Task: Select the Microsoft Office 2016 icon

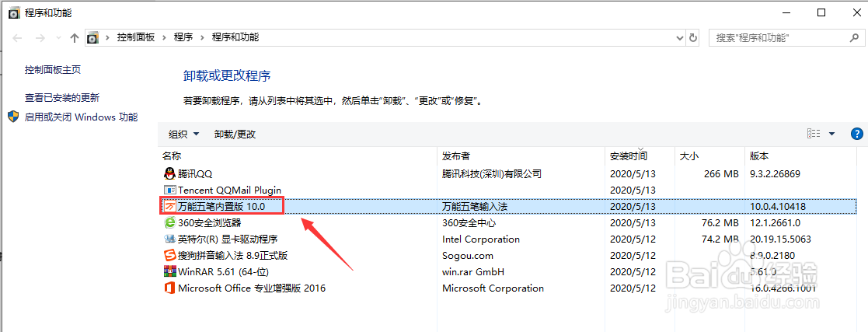Action: coord(170,288)
